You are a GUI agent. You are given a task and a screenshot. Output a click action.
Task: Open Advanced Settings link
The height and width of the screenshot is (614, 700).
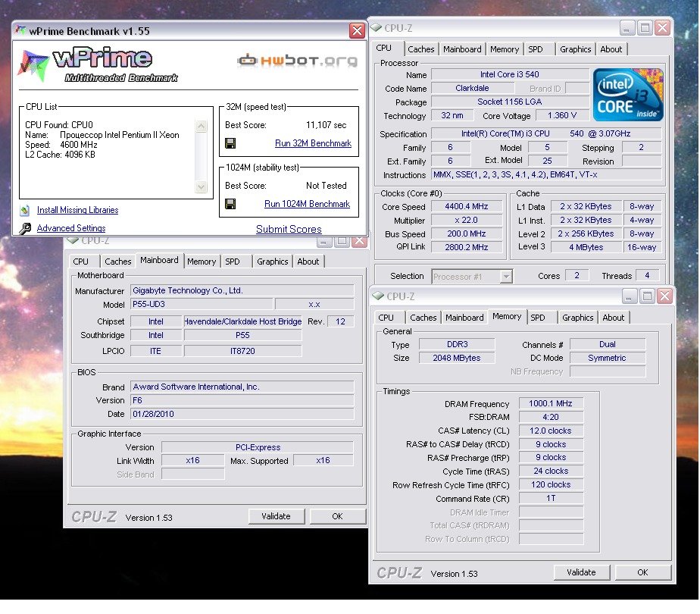[x=71, y=228]
